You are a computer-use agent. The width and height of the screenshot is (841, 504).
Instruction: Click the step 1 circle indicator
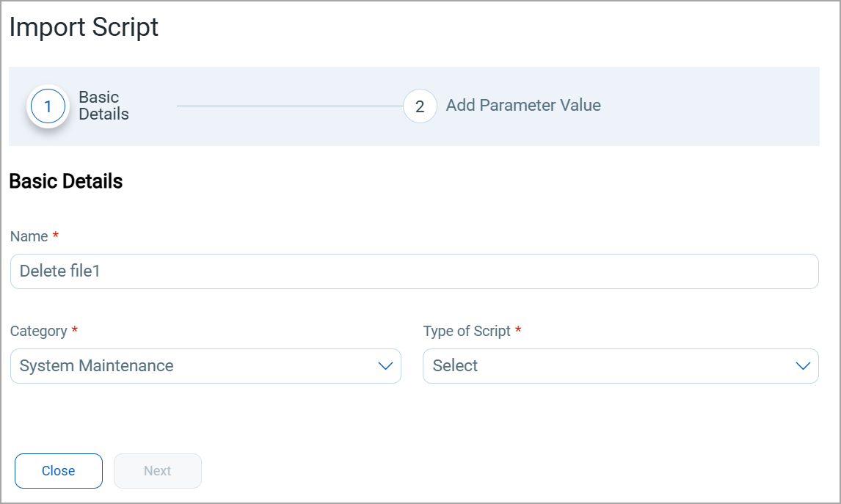pos(48,106)
